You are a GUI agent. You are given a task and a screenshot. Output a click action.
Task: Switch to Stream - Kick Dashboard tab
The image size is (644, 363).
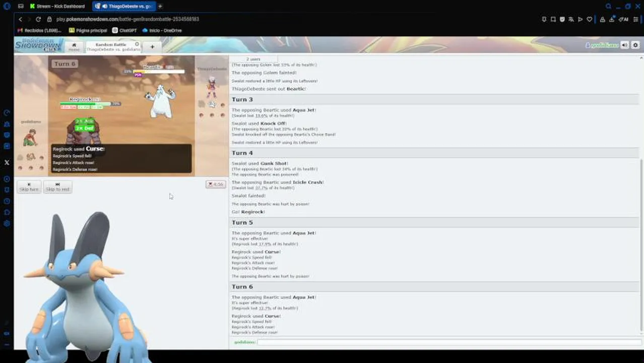click(x=57, y=6)
